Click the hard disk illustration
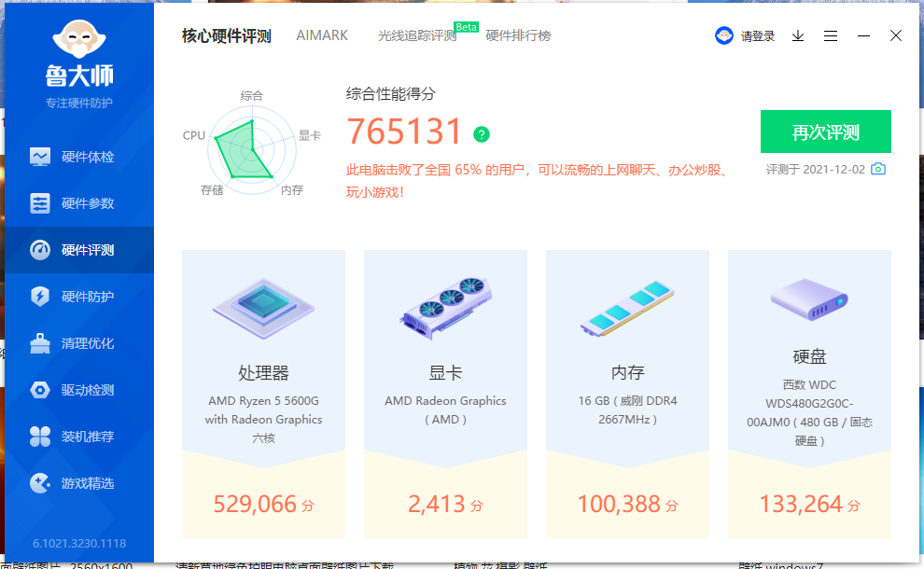This screenshot has width=924, height=569. click(809, 299)
